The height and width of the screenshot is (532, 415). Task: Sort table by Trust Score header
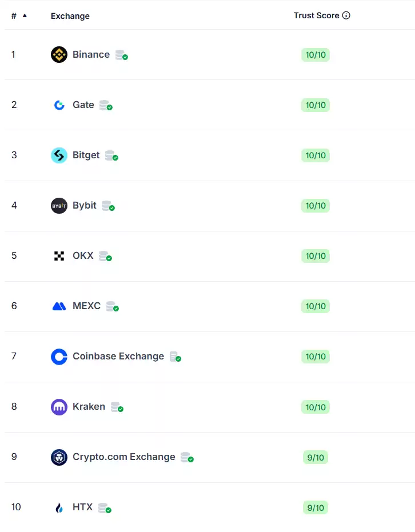click(x=316, y=15)
